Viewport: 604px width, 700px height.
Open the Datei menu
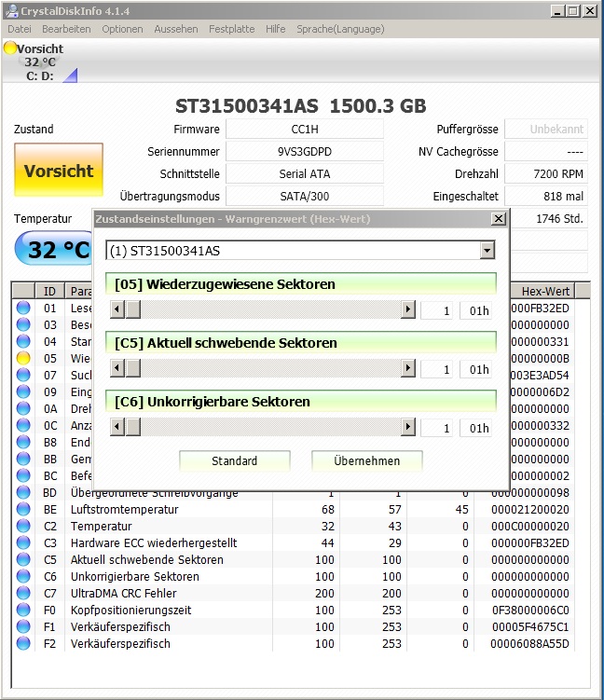pyautogui.click(x=20, y=29)
